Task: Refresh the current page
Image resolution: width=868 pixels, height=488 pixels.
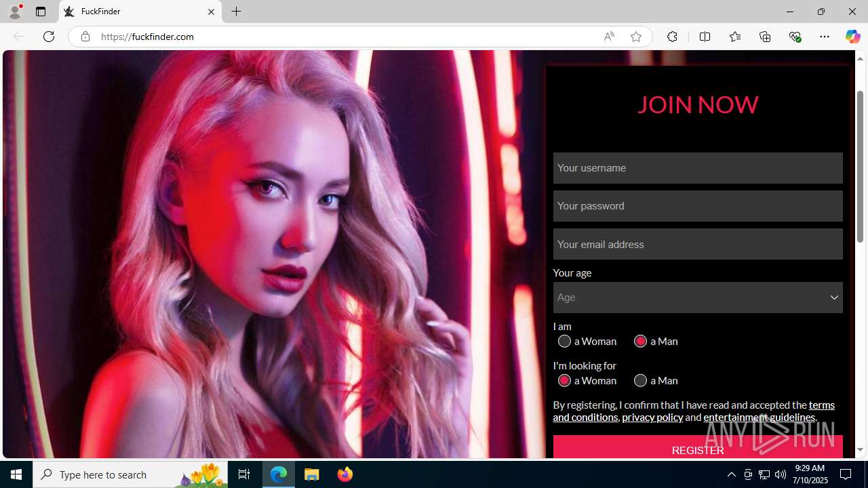Action: (x=49, y=37)
